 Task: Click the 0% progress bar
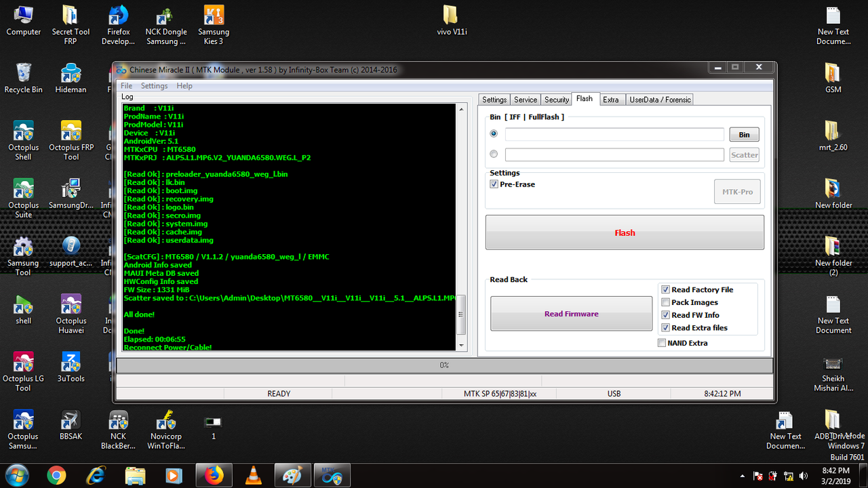[x=444, y=365]
